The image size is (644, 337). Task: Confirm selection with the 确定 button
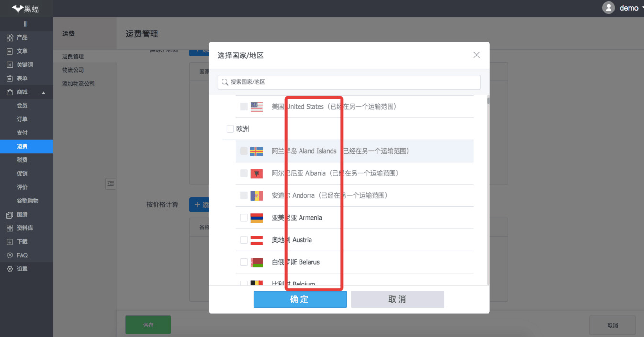[x=300, y=299]
